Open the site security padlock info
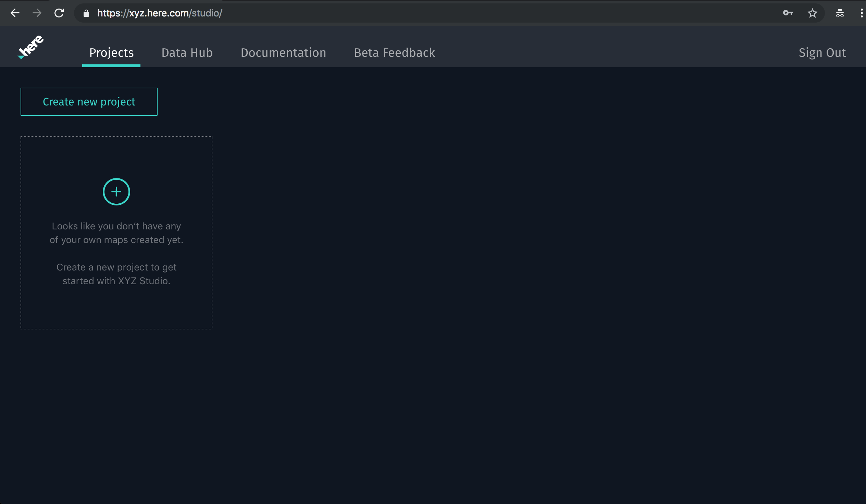Viewport: 866px width, 504px height. coord(86,13)
